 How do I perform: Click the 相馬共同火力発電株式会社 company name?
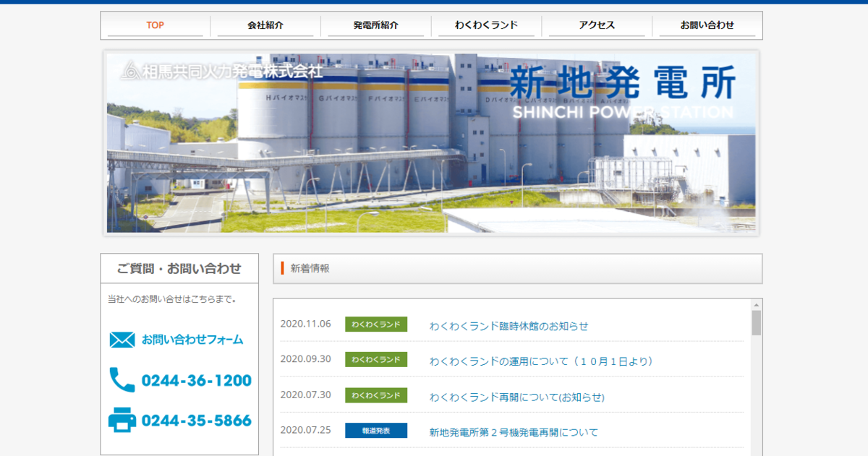click(x=232, y=72)
